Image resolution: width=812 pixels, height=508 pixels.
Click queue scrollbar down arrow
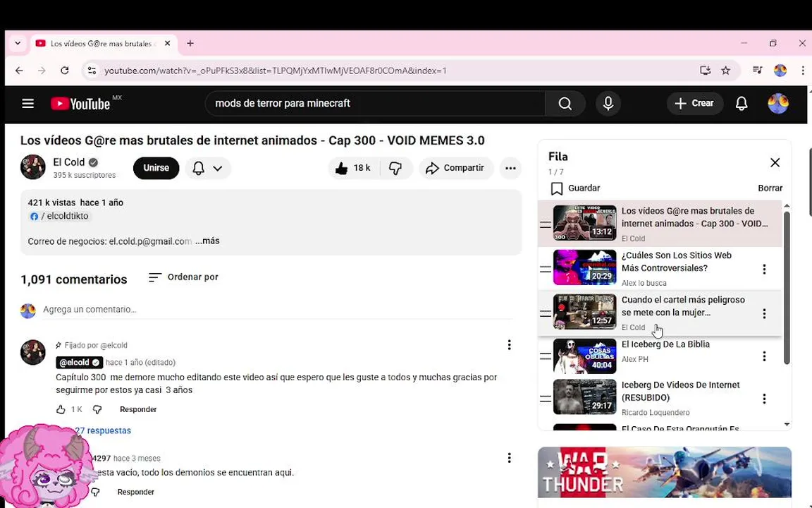(787, 425)
